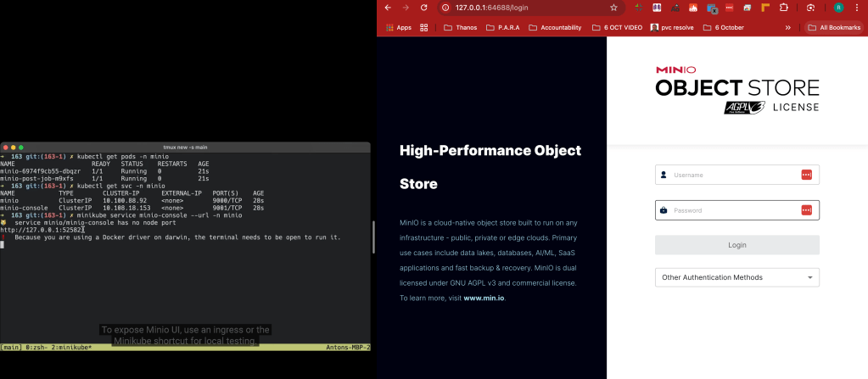Open the Chrome profile avatar R
Viewport: 868px width, 379px height.
click(838, 8)
